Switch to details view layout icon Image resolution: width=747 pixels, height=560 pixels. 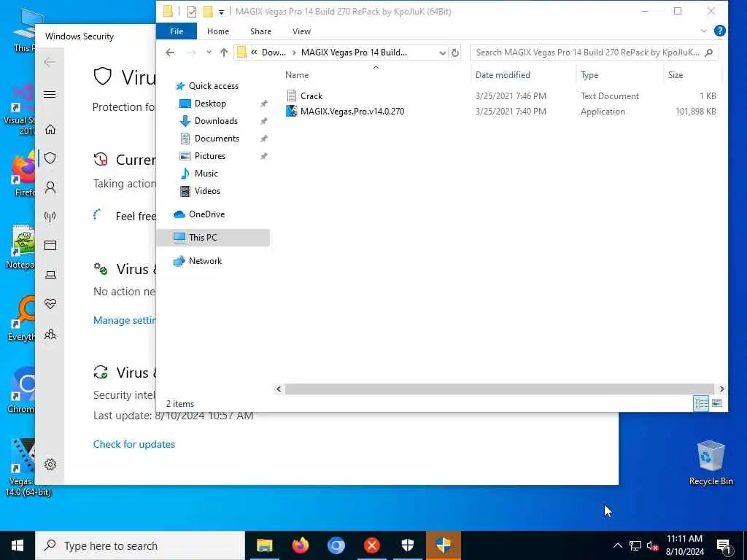[701, 403]
